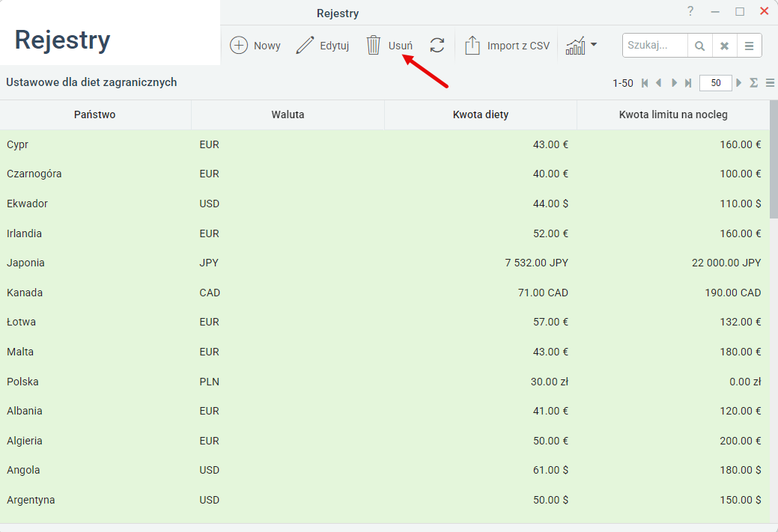Select the Ekwador row
The height and width of the screenshot is (532, 778).
coord(385,204)
